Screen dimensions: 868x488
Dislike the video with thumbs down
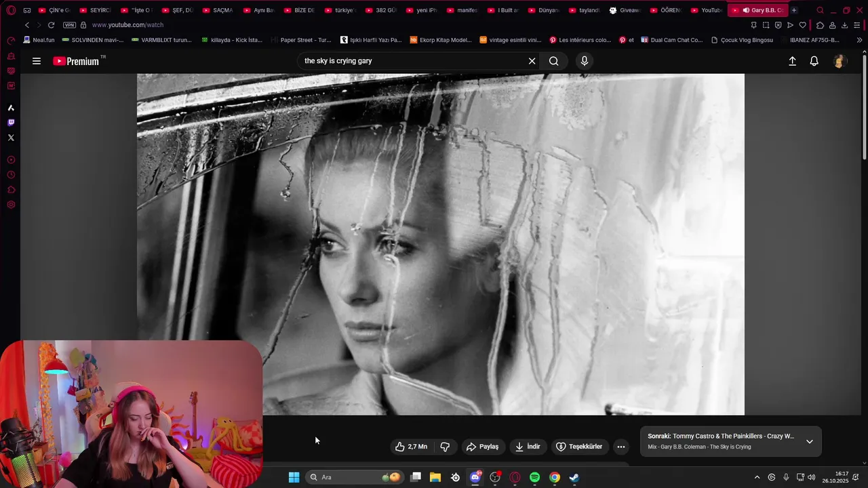pyautogui.click(x=445, y=447)
